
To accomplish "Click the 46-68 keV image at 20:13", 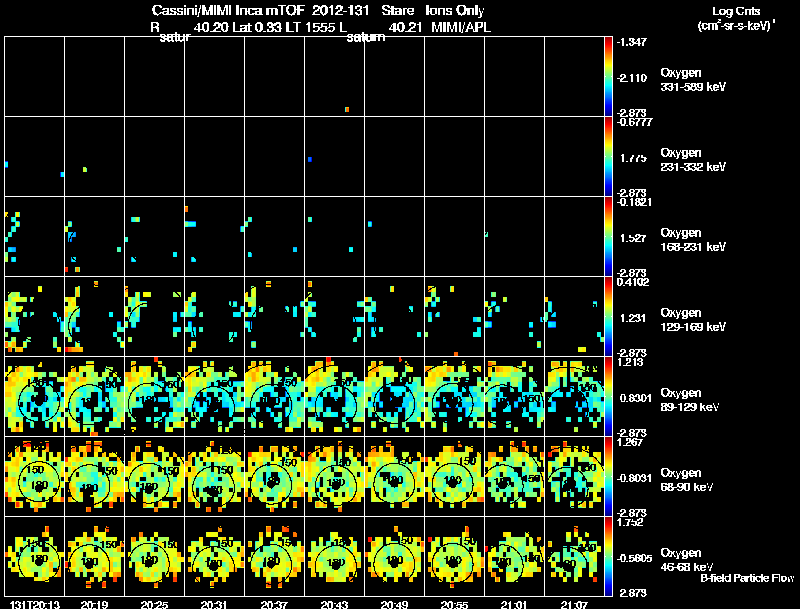I will (x=35, y=556).
